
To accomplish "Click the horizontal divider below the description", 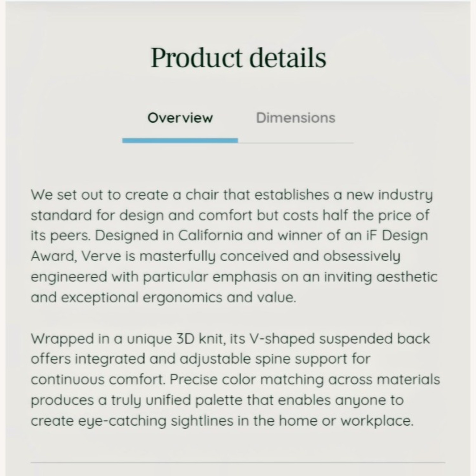I will click(238, 463).
